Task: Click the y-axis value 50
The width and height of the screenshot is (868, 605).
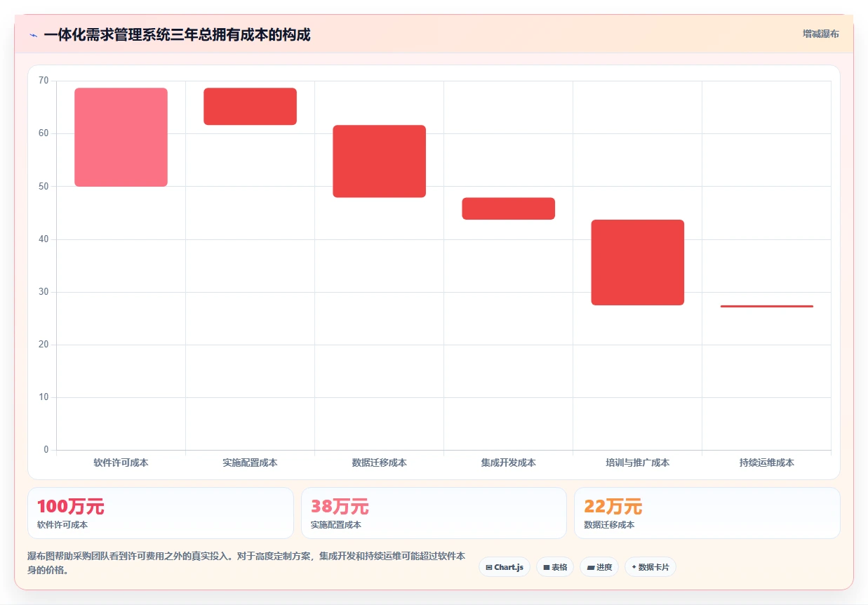Action: 44,186
